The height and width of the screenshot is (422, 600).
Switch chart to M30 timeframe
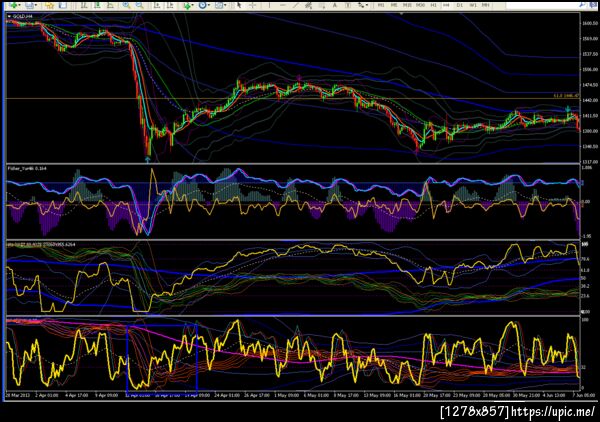[x=420, y=5]
